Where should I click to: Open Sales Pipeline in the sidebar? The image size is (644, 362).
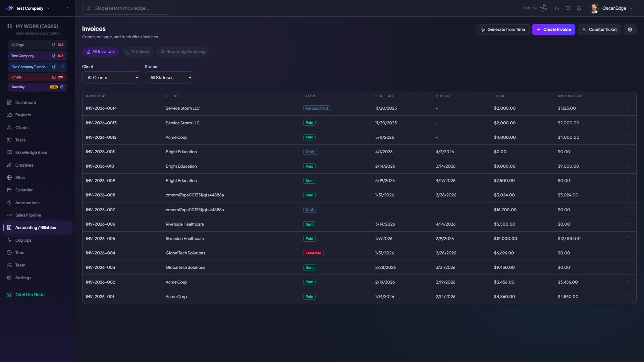(37, 215)
